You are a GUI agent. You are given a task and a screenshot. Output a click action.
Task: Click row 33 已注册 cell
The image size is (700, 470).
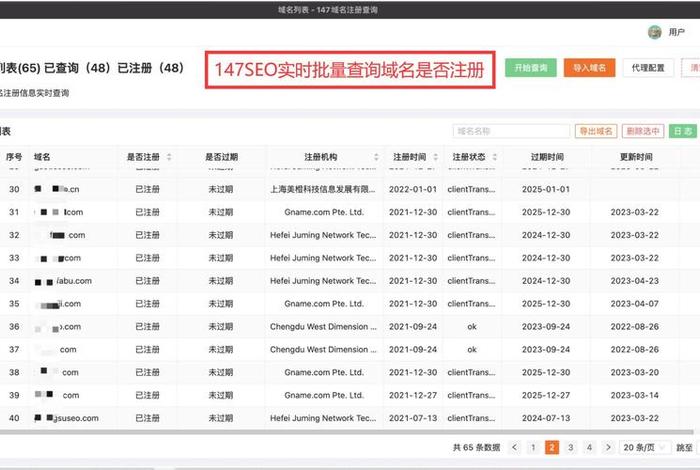pos(147,258)
